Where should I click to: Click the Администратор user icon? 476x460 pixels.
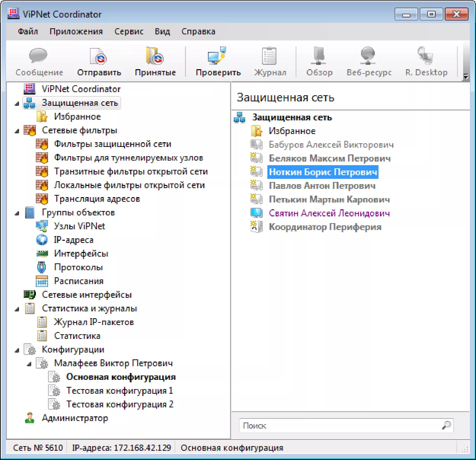[29, 418]
